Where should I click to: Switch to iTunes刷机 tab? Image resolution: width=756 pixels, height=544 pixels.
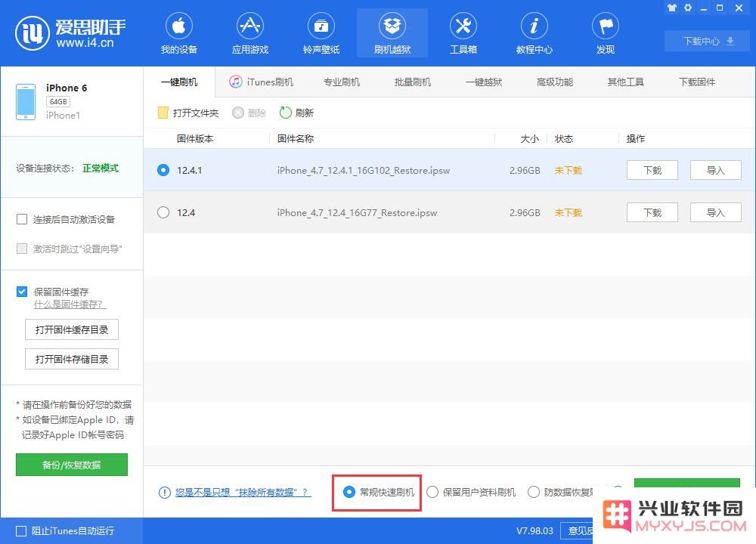point(262,82)
